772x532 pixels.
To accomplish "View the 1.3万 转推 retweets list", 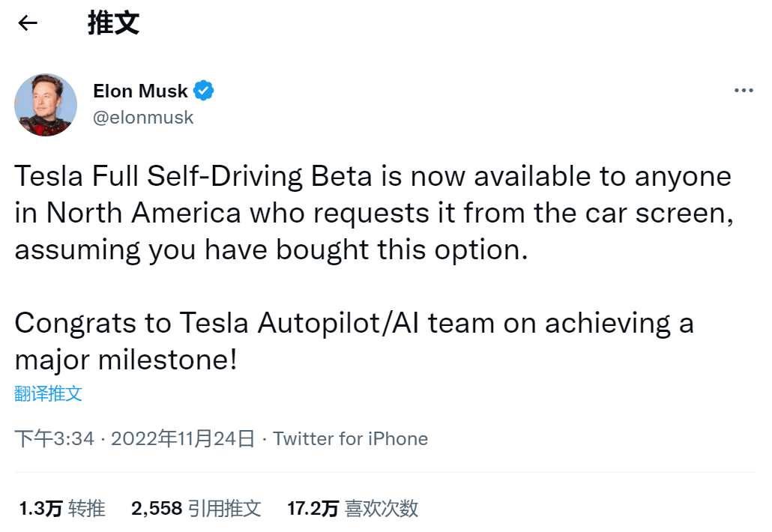I will click(62, 508).
